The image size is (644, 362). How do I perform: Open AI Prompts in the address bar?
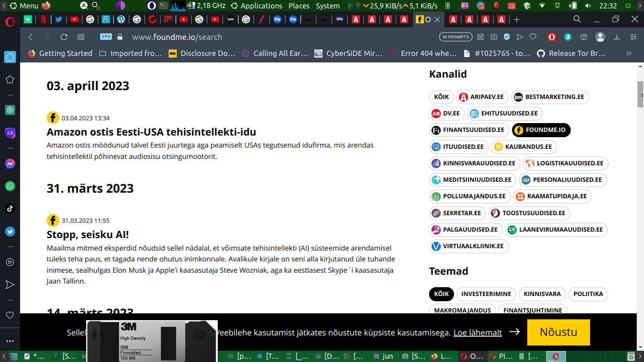456,37
